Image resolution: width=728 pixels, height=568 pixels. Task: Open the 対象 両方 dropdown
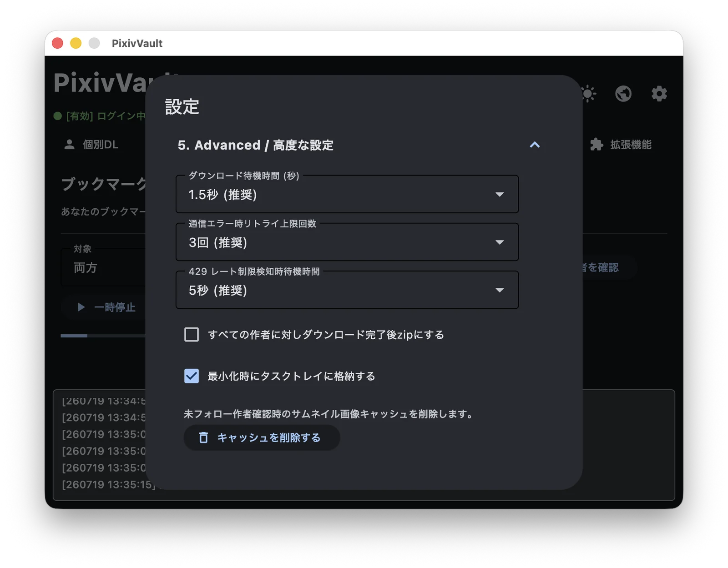click(x=103, y=267)
